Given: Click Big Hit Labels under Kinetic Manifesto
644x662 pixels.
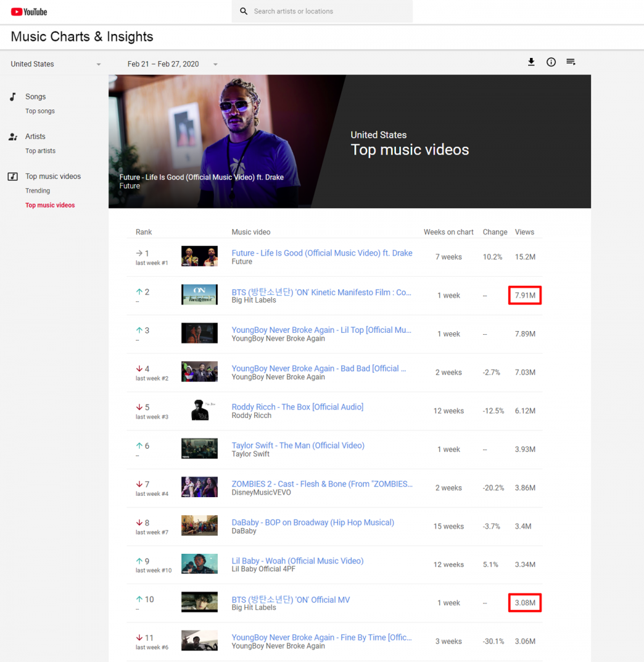Looking at the screenshot, I should tap(254, 300).
